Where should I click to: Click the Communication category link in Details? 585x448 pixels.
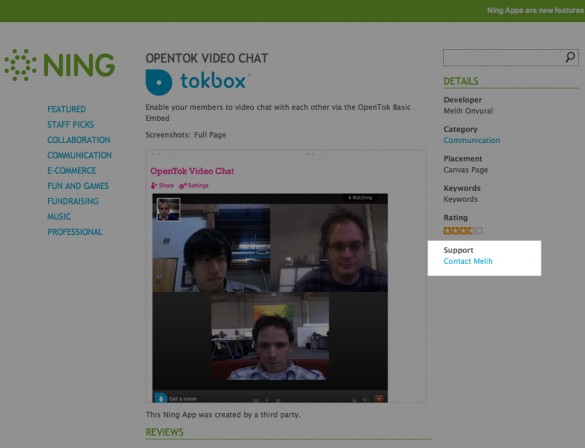(472, 140)
